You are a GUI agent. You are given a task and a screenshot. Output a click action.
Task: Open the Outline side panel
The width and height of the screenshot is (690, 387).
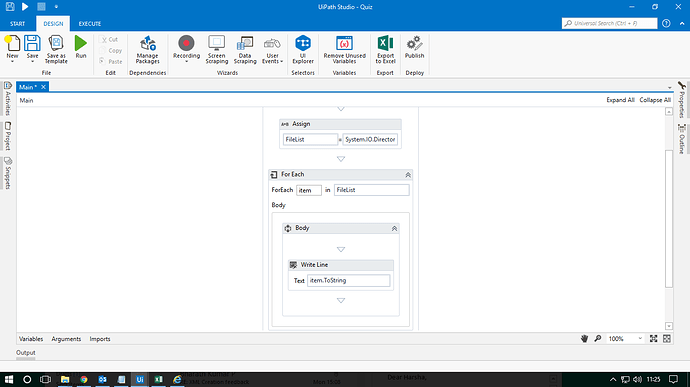tap(682, 139)
